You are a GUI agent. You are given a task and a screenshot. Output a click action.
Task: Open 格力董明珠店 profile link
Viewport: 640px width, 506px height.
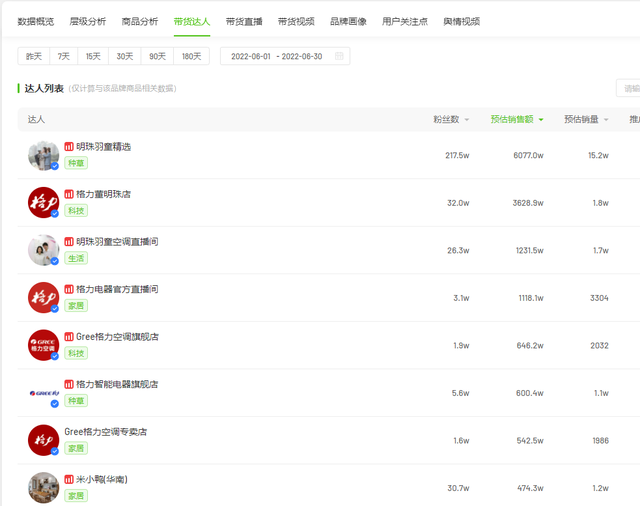[104, 194]
